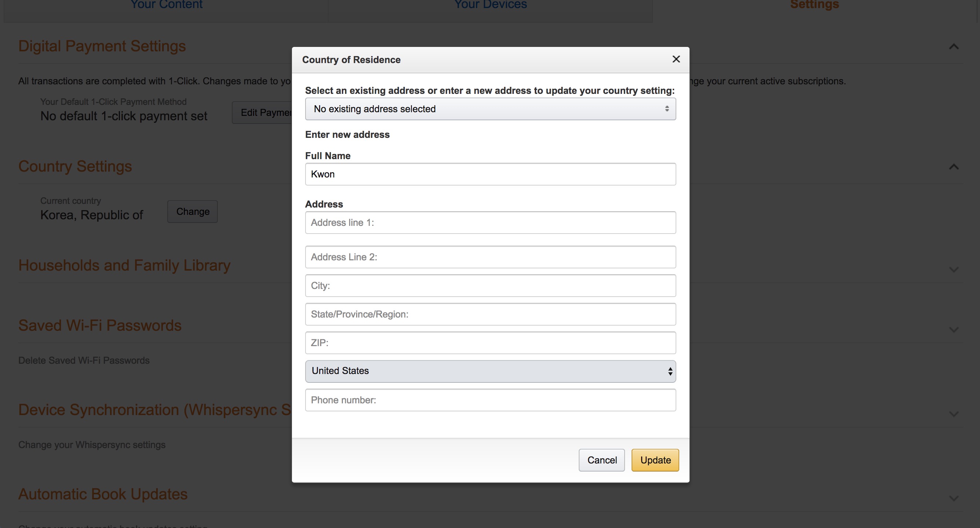Click the Country Settings heading
Screen dimensions: 980x528
75,166
